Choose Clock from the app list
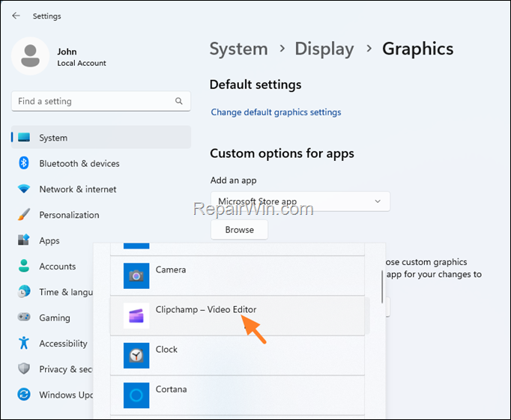Screen dimensions: 511x420 pyautogui.click(x=238, y=356)
